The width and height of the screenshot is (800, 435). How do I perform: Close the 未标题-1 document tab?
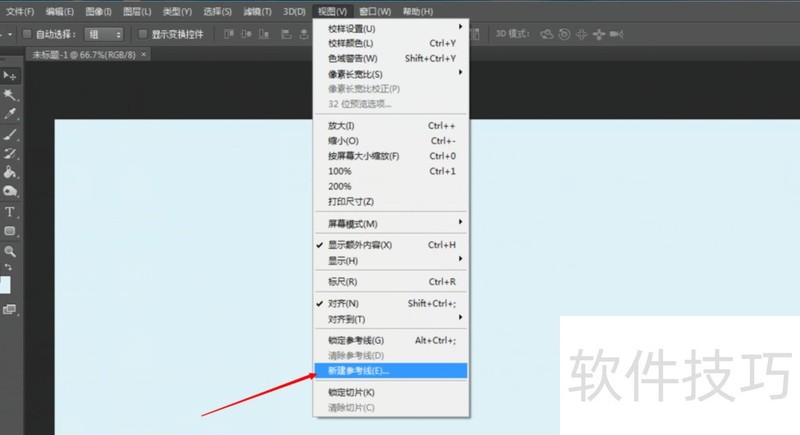click(144, 54)
